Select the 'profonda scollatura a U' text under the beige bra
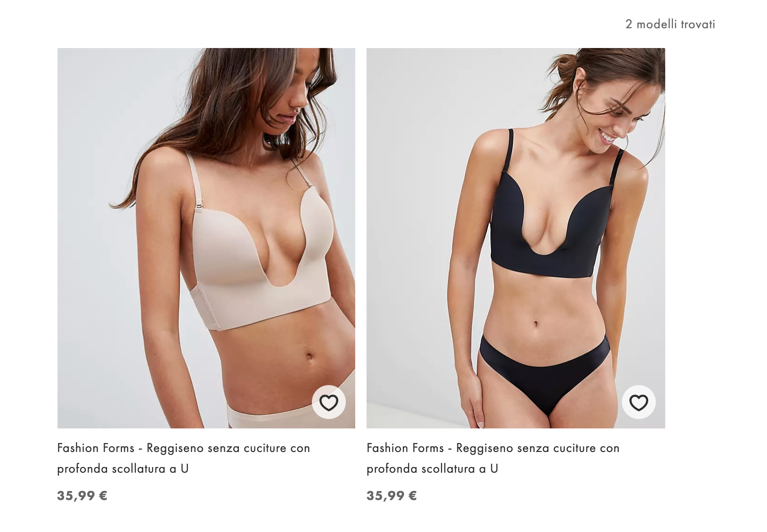 (123, 469)
